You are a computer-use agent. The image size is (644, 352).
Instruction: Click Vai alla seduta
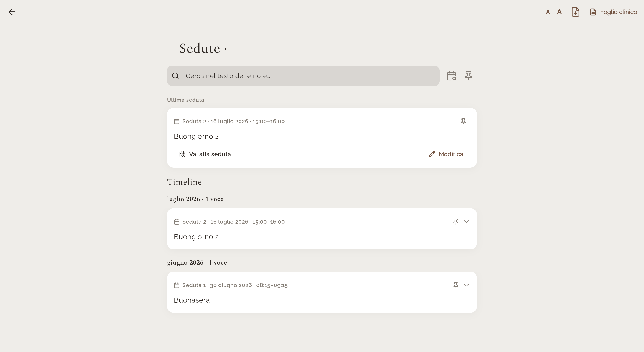click(x=205, y=154)
